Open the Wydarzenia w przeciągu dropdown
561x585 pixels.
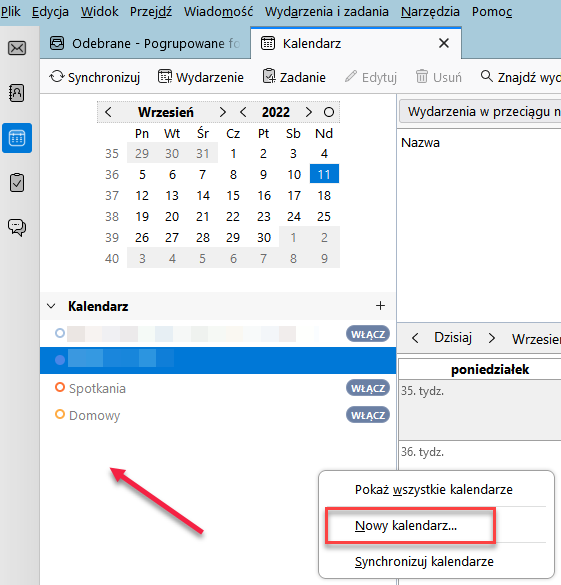click(x=480, y=112)
